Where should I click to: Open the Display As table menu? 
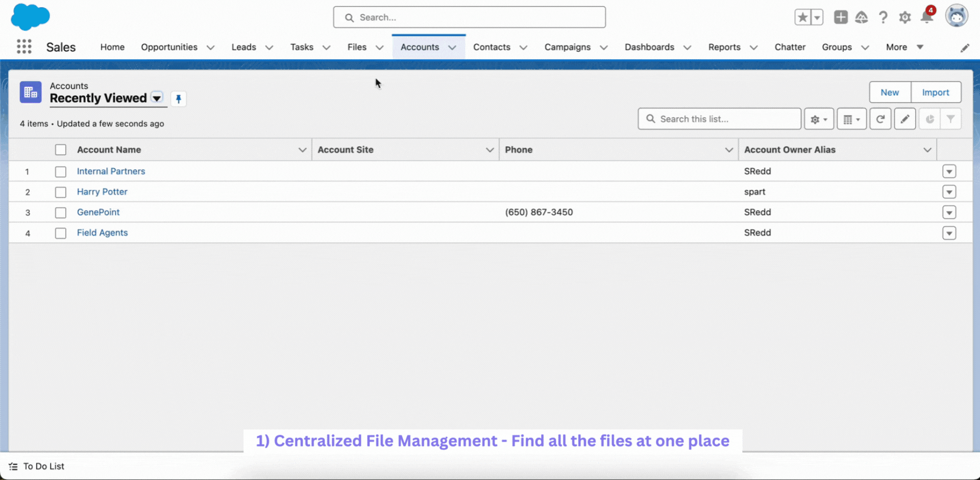(851, 119)
